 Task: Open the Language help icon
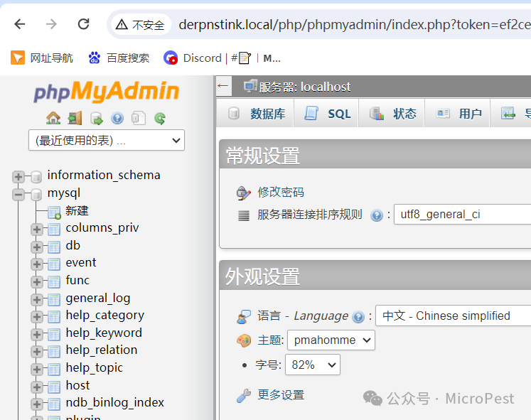358,317
